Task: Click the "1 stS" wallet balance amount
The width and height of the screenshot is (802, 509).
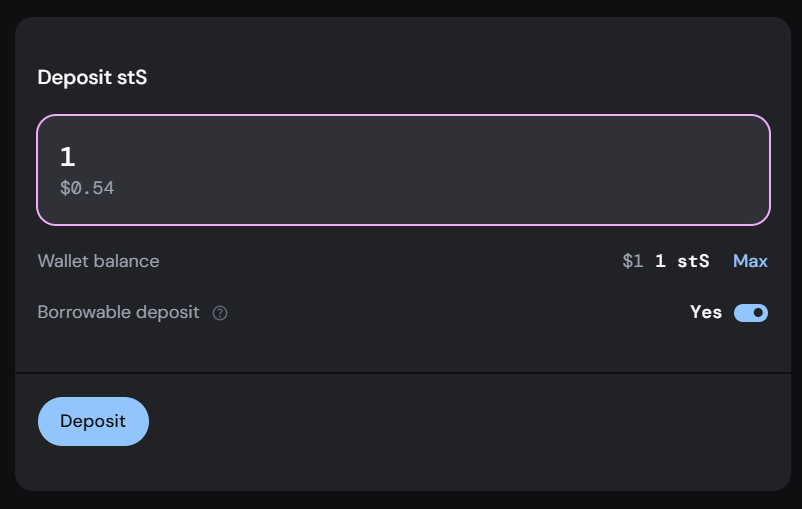Action: click(x=682, y=261)
